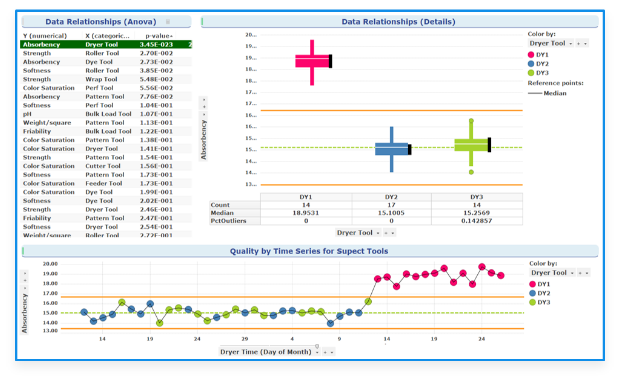Click the pink DY1 swatch in time series legend
Viewport: 620px width, 382px height.
532,284
